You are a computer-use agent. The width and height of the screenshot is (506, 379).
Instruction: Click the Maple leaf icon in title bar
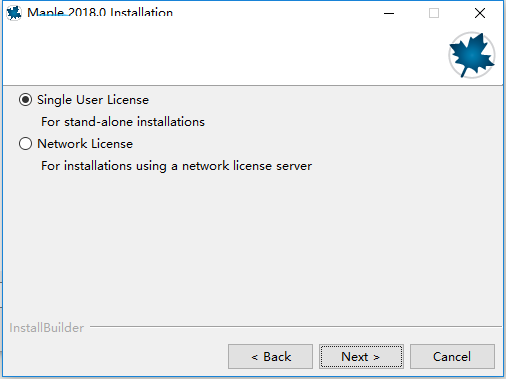[x=14, y=13]
